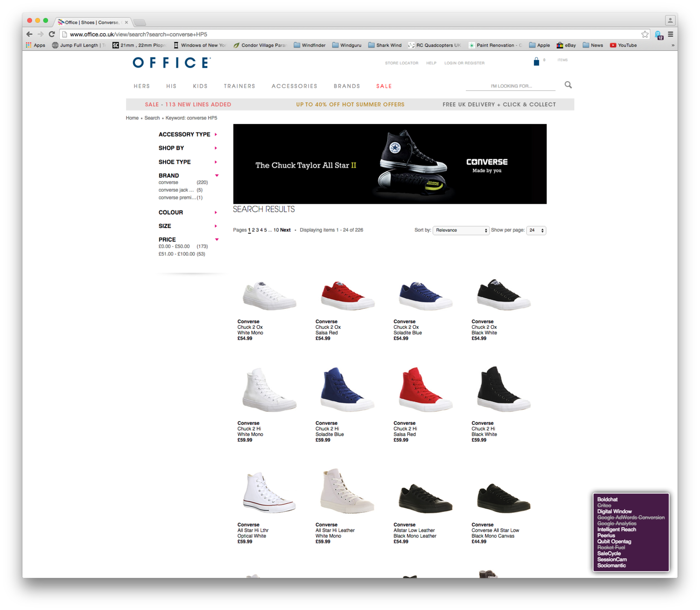Click the Store Locator link
This screenshot has height=610, width=700.
pyautogui.click(x=401, y=63)
